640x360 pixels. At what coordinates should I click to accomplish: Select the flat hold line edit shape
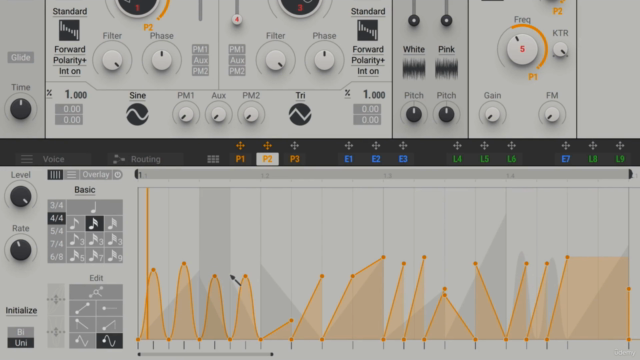tap(109, 308)
